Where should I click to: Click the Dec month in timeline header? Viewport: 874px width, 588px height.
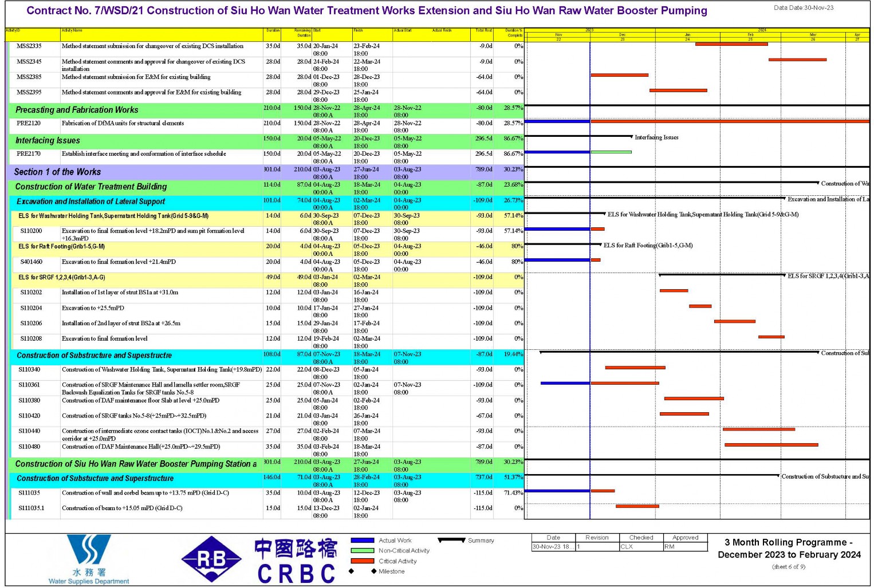(623, 35)
